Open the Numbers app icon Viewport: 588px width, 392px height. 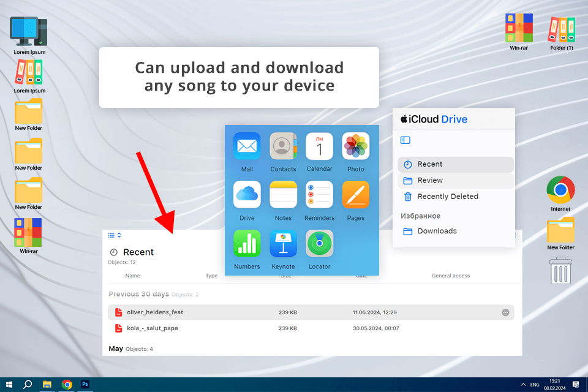pyautogui.click(x=247, y=243)
